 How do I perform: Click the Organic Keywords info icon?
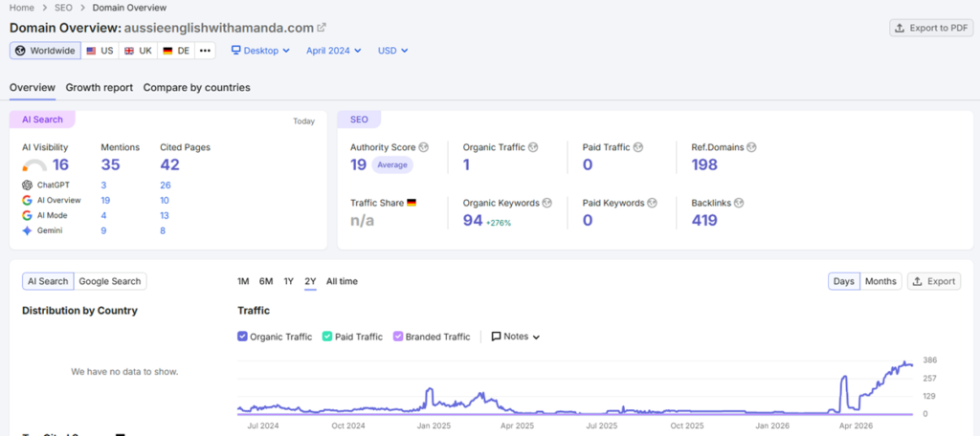click(x=546, y=203)
